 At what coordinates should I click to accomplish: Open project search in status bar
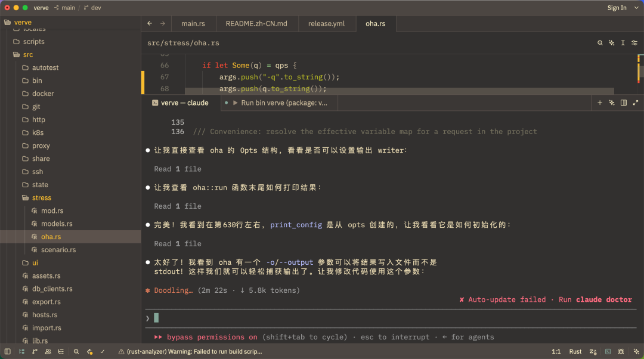tap(76, 352)
